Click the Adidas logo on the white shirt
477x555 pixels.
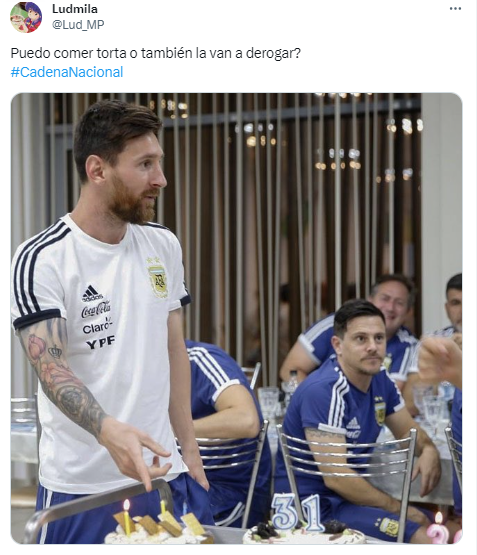coord(91,293)
